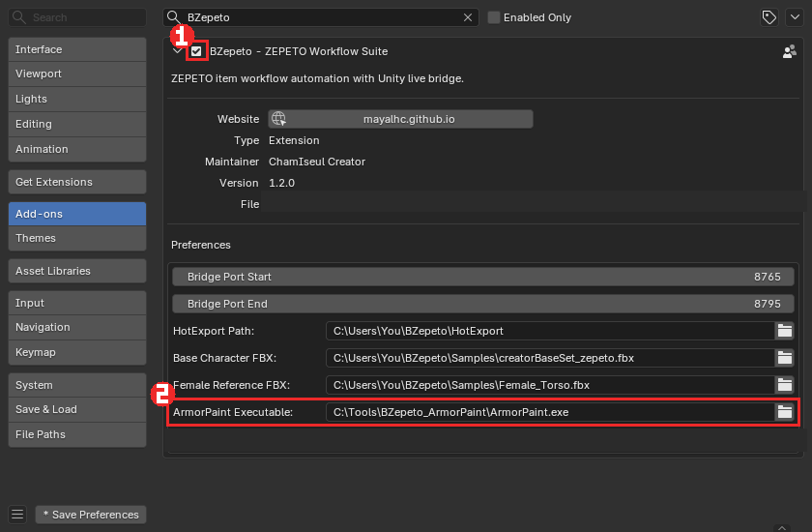This screenshot has height=532, width=812.
Task: Open the preferences hamburger menu
Action: coord(17,515)
